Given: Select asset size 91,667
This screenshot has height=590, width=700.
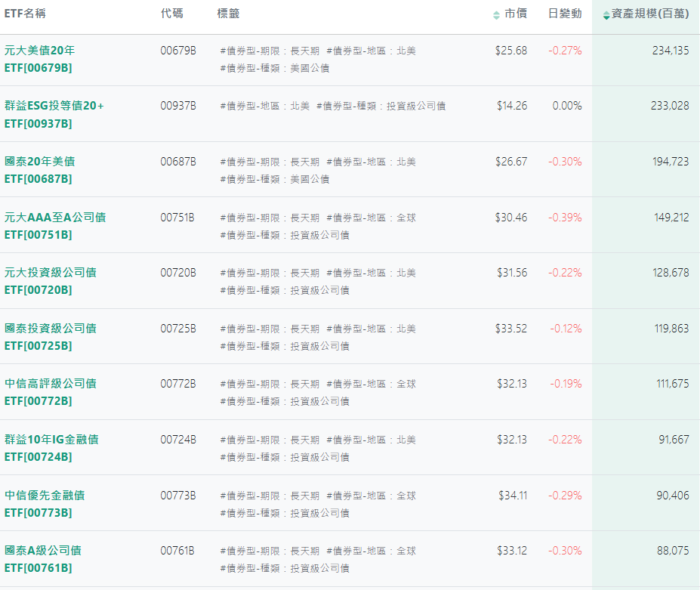Looking at the screenshot, I should [674, 440].
